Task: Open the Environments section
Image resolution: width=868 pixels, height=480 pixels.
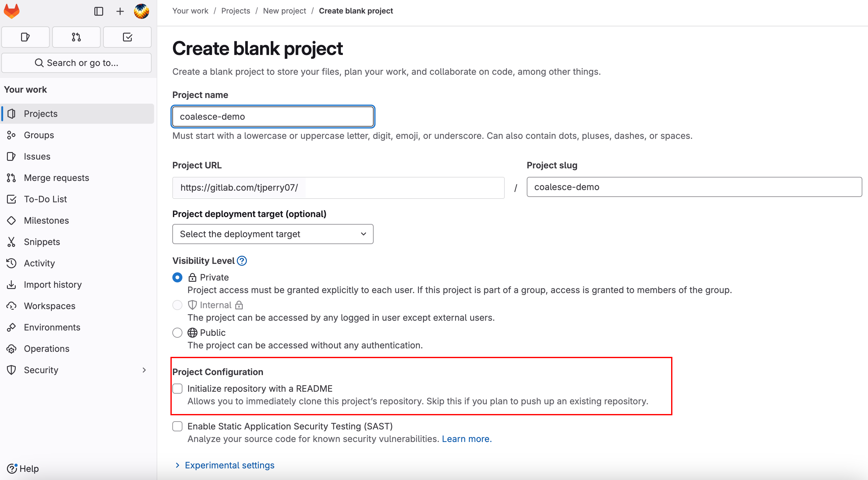Action: point(52,327)
